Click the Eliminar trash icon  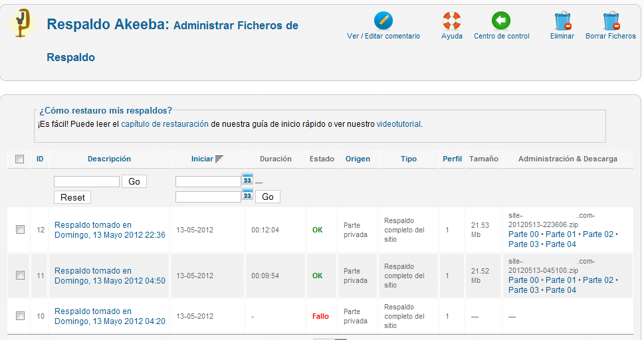(x=562, y=21)
